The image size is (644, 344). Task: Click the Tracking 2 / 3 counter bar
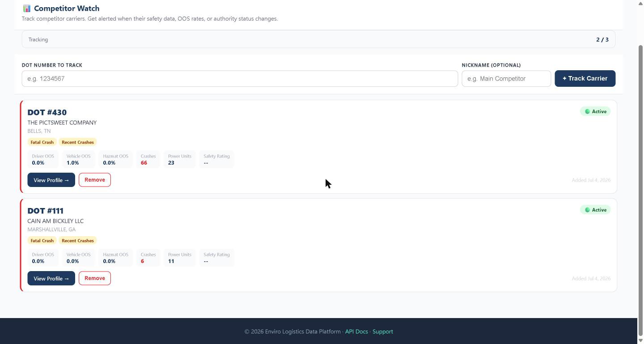318,39
